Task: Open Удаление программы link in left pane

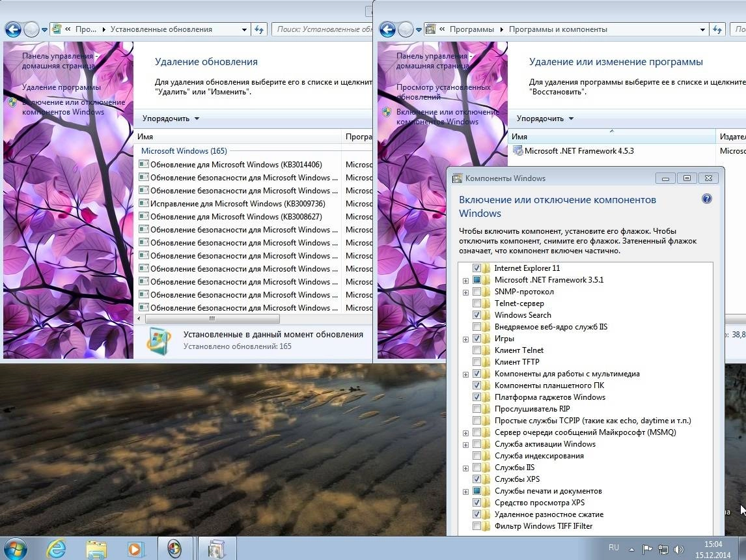Action: point(61,87)
